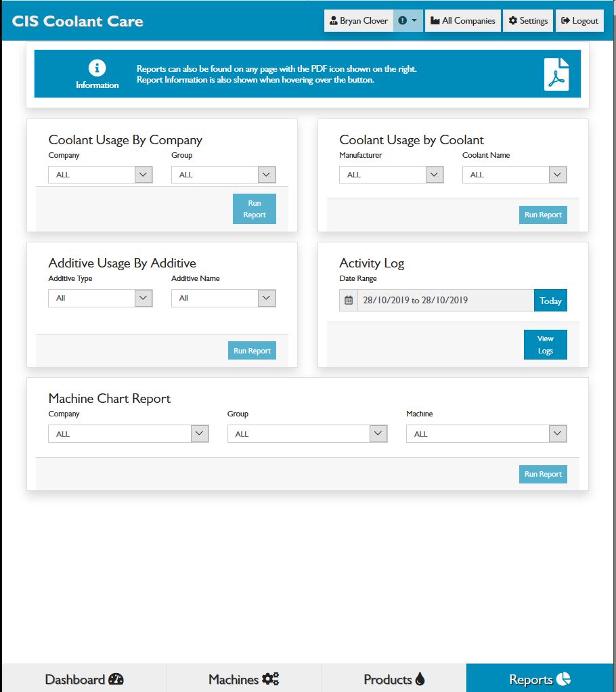Click the Information circle icon

(x=97, y=68)
